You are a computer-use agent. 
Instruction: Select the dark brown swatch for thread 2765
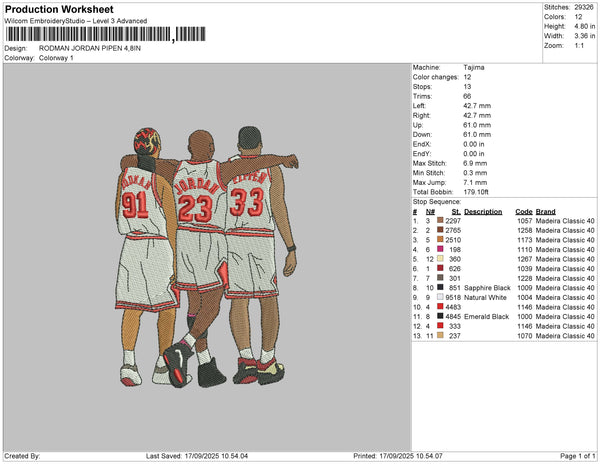click(x=440, y=230)
